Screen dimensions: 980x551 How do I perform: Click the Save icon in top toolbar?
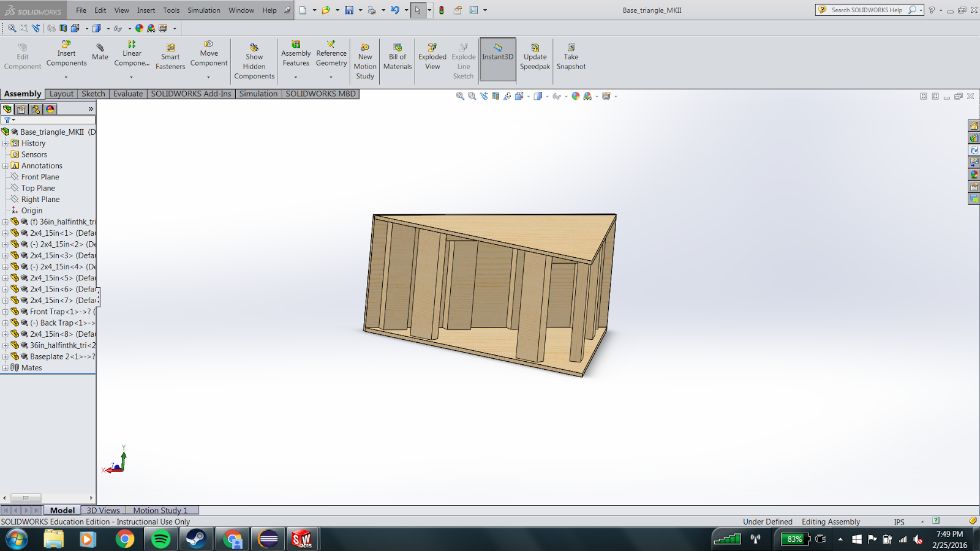click(349, 10)
